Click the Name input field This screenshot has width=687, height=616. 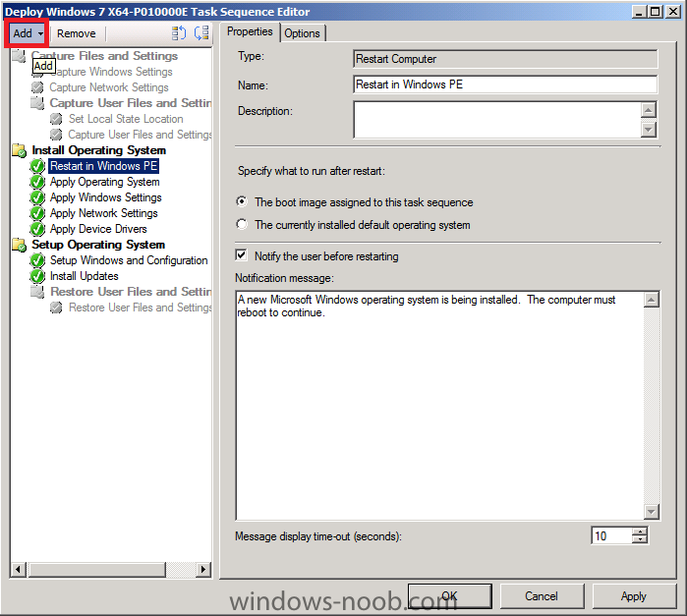(505, 84)
